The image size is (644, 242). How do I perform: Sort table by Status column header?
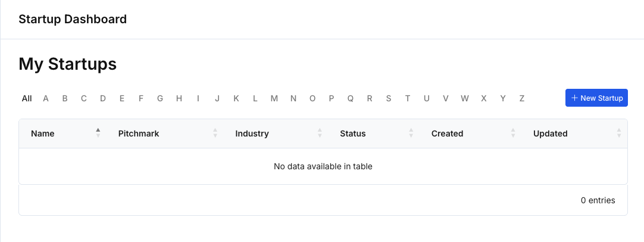tap(352, 134)
